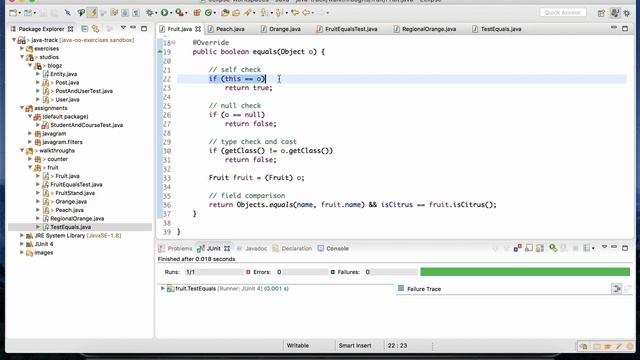This screenshot has height=360, width=640.
Task: Minimize the Package Explorer view
Action: pyautogui.click(x=133, y=28)
